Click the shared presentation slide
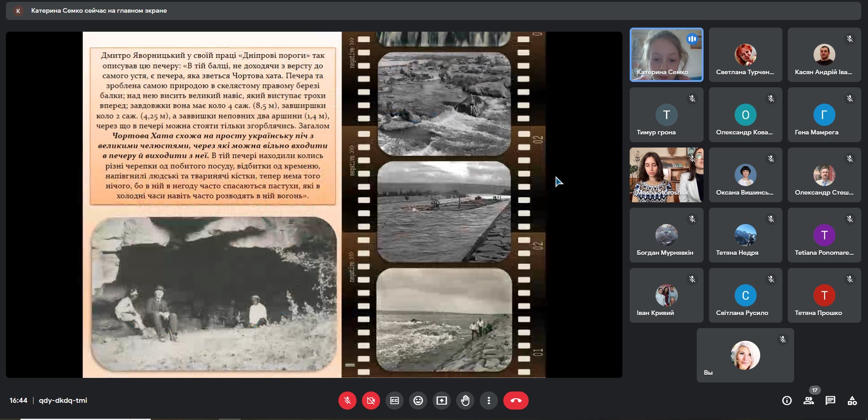868x420 pixels. point(313,204)
